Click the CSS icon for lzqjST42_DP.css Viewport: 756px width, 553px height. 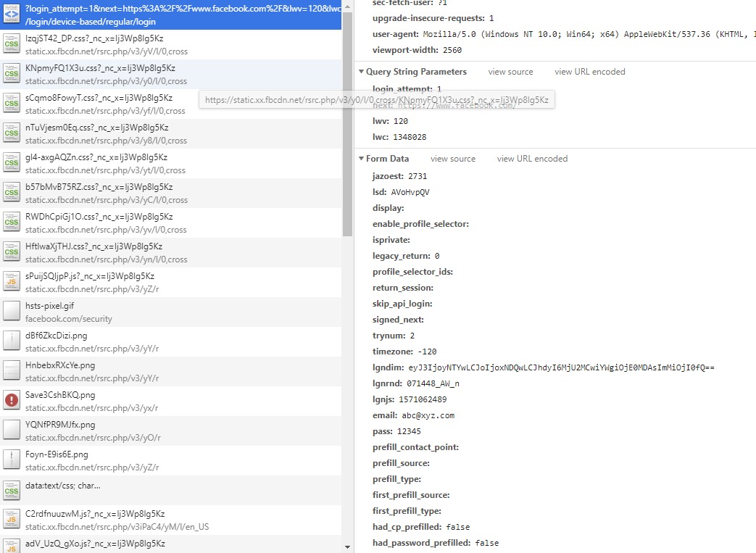[12, 44]
